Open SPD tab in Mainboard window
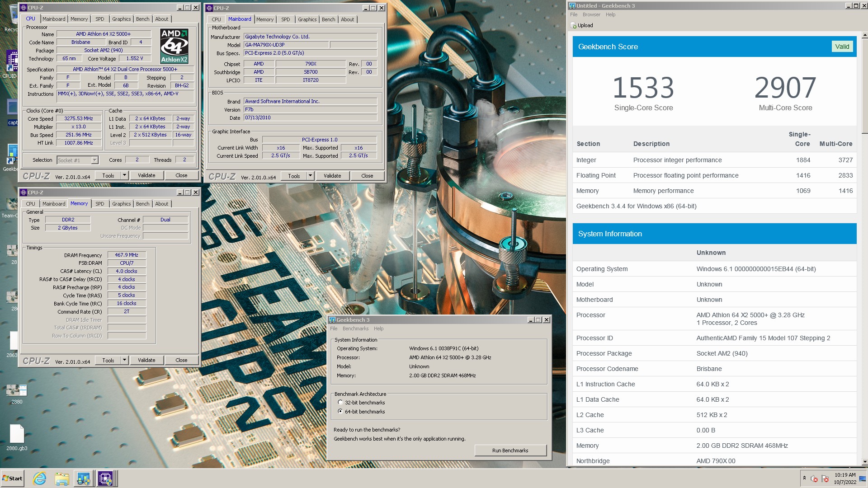 (x=286, y=19)
